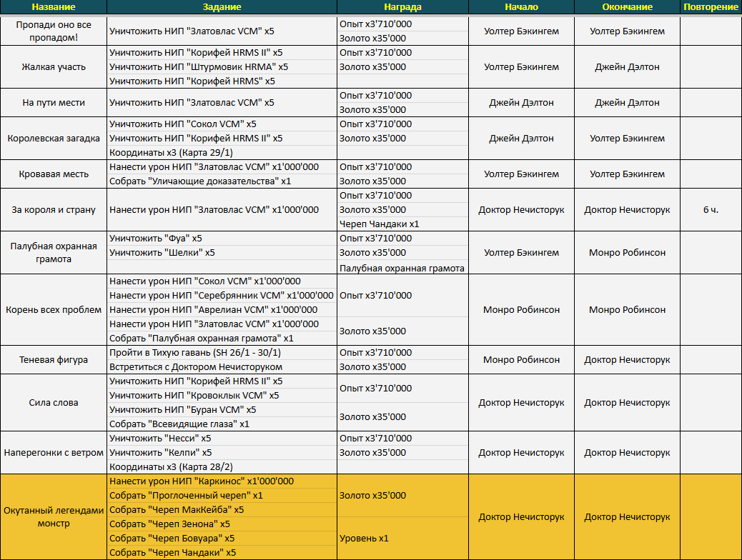
Task: Click the 'Пройти в Тихую гавань' task cell
Action: pos(195,353)
